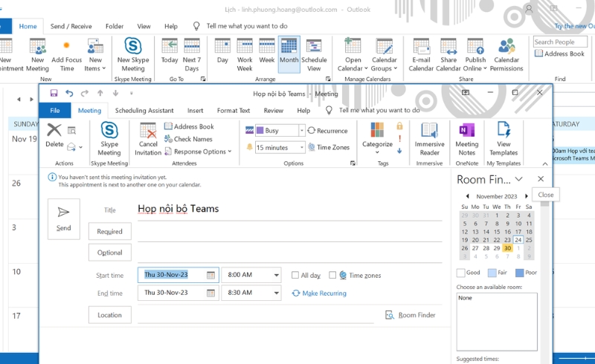Viewport: 595px width, 364px height.
Task: Click the Save icon in meeting window
Action: (x=54, y=94)
